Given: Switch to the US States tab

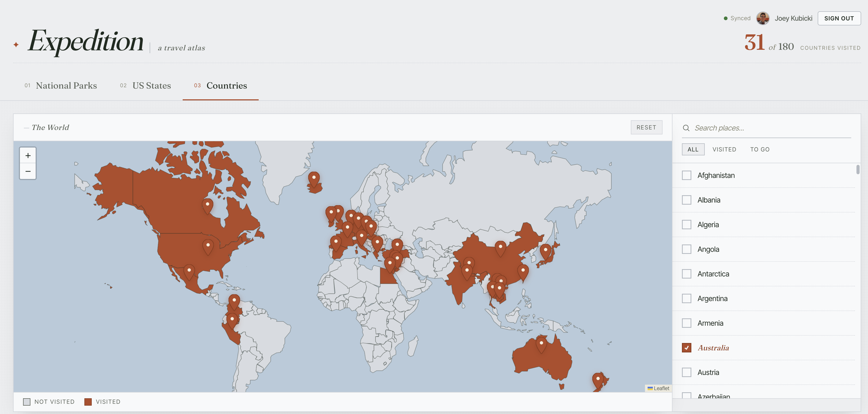Looking at the screenshot, I should tap(145, 86).
